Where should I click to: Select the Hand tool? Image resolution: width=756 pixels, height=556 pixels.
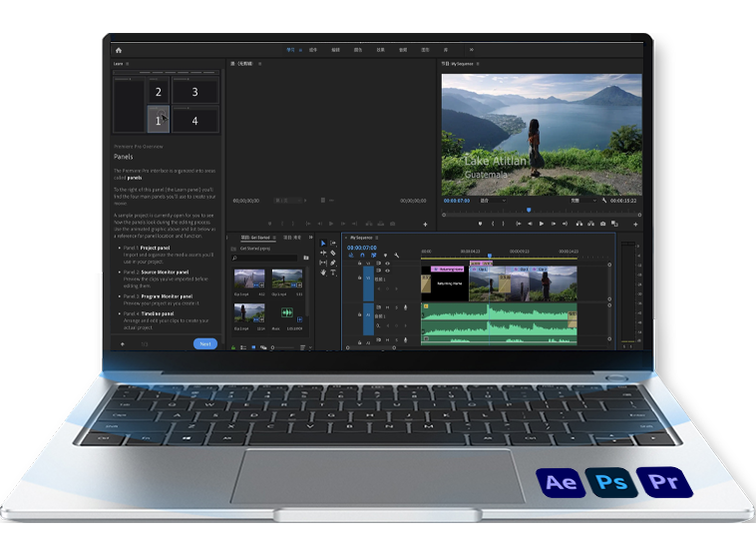click(x=323, y=274)
